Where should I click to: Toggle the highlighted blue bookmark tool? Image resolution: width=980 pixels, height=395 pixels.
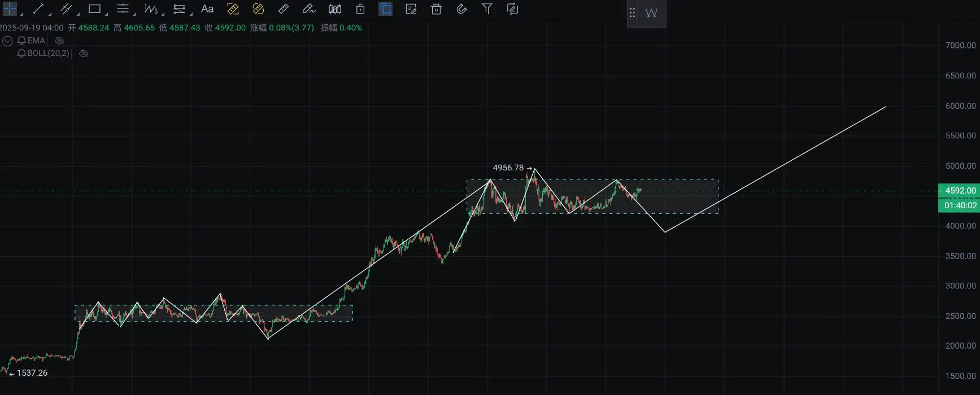386,8
